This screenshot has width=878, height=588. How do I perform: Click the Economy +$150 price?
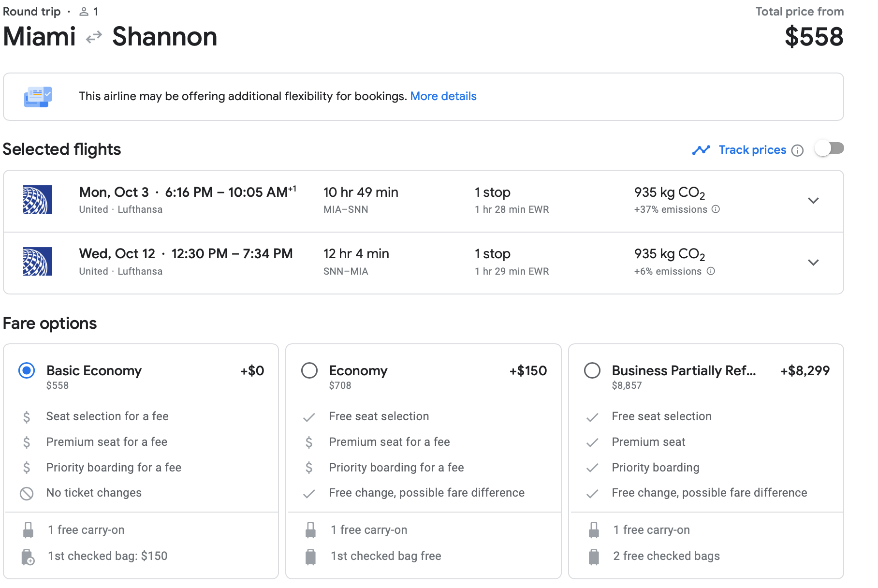528,371
